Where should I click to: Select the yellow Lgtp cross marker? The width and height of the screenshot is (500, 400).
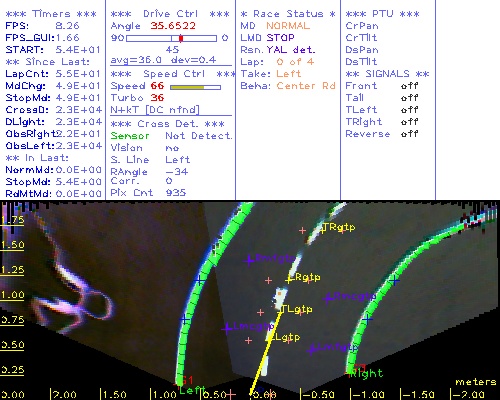(269, 338)
